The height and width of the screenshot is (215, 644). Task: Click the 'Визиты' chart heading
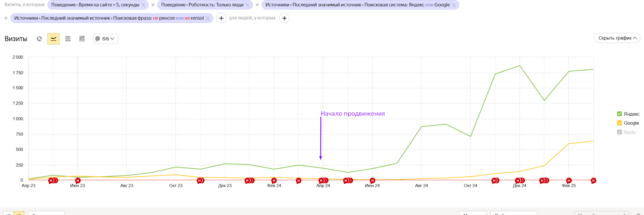coord(16,39)
